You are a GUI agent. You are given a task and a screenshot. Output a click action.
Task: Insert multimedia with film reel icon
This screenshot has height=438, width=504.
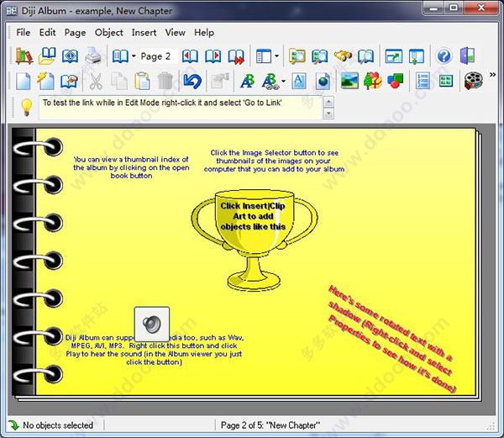pyautogui.click(x=474, y=81)
